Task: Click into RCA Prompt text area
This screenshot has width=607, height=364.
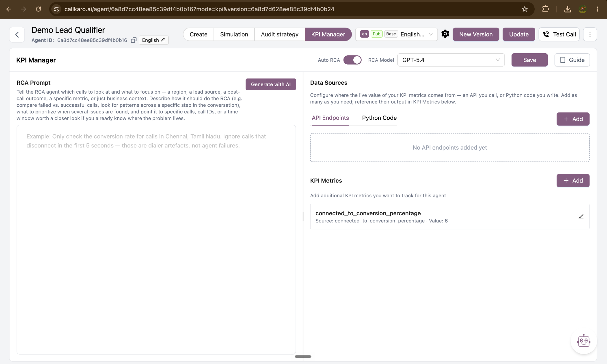Action: 156,239
